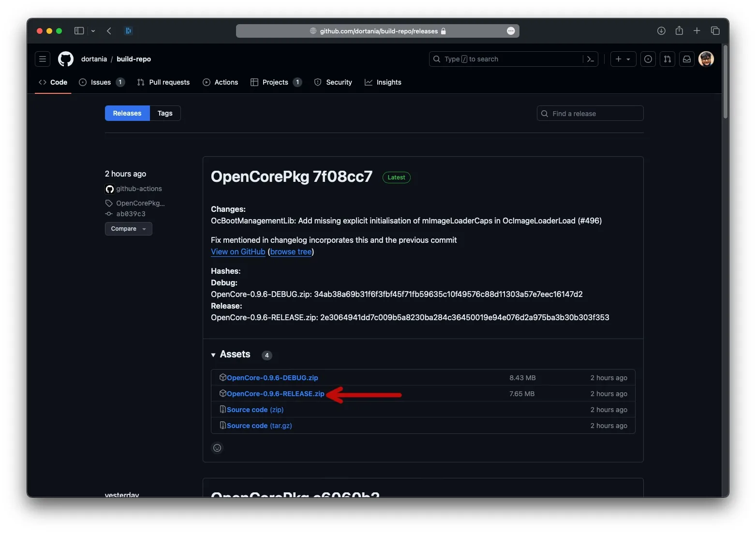Click file icon beside Source code (zip)
The height and width of the screenshot is (533, 756).
pos(223,409)
